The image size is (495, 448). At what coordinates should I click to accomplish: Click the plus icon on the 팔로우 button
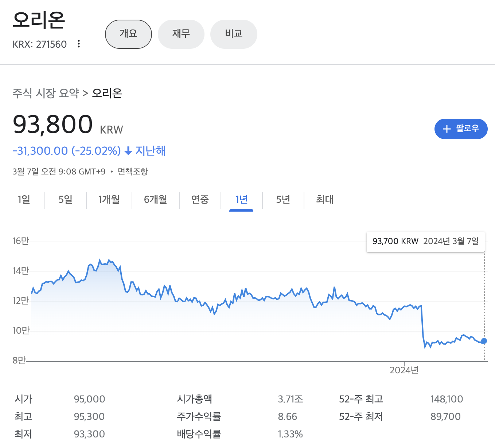pos(447,129)
